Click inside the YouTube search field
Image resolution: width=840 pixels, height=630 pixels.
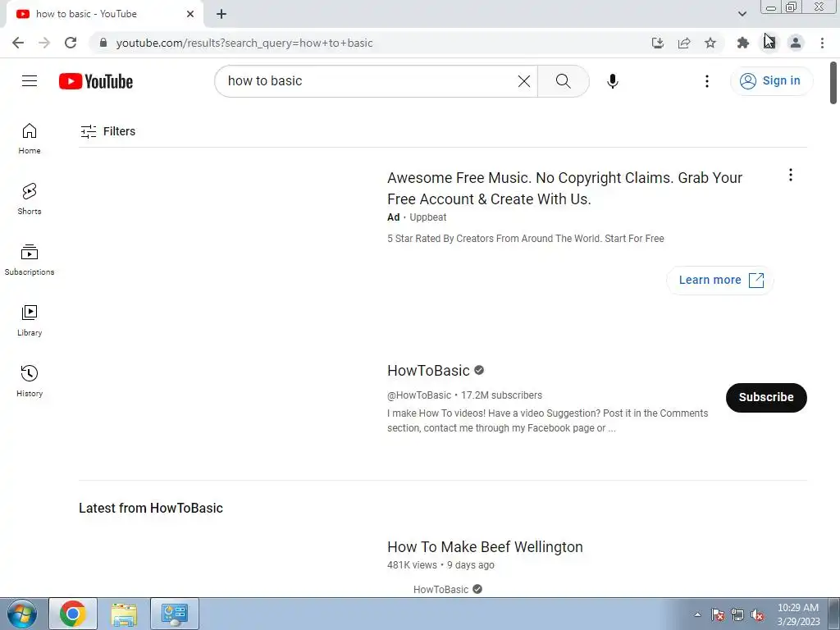370,81
